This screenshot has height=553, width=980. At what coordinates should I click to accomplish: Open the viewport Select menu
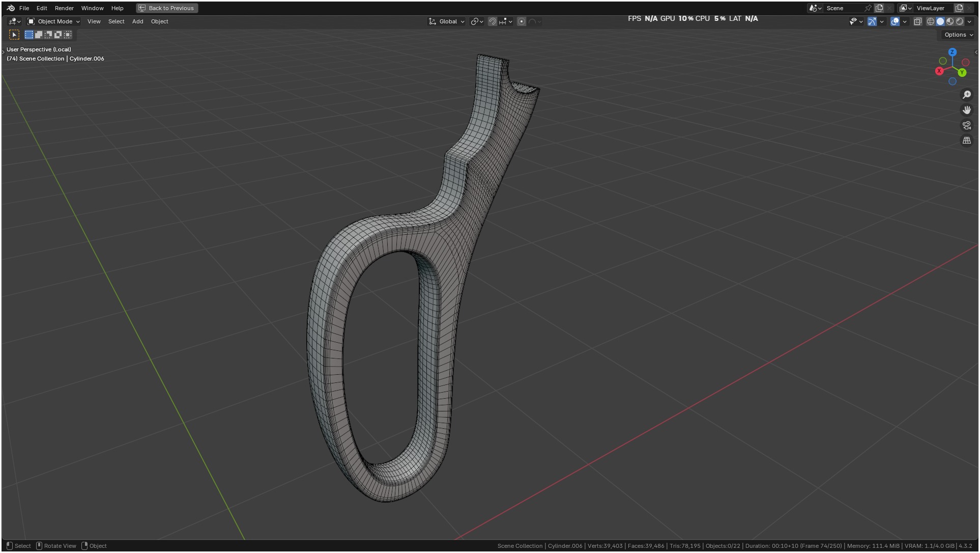tap(116, 21)
